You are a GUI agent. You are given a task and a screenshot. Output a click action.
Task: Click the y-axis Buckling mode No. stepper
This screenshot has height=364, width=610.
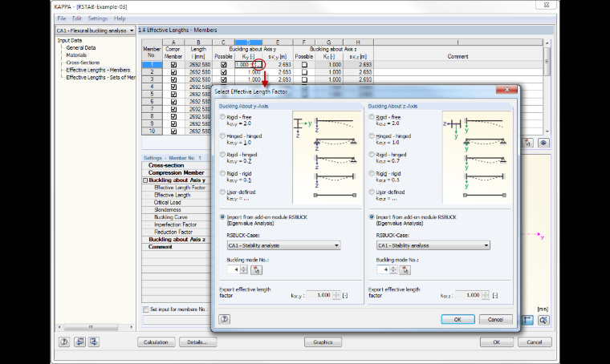(244, 269)
